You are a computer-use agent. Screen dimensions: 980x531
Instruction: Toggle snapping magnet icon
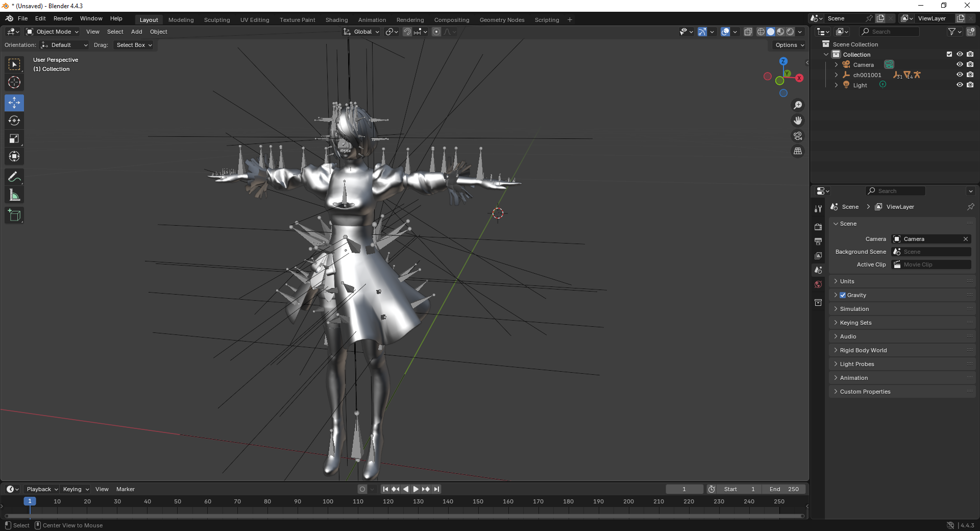(x=407, y=32)
